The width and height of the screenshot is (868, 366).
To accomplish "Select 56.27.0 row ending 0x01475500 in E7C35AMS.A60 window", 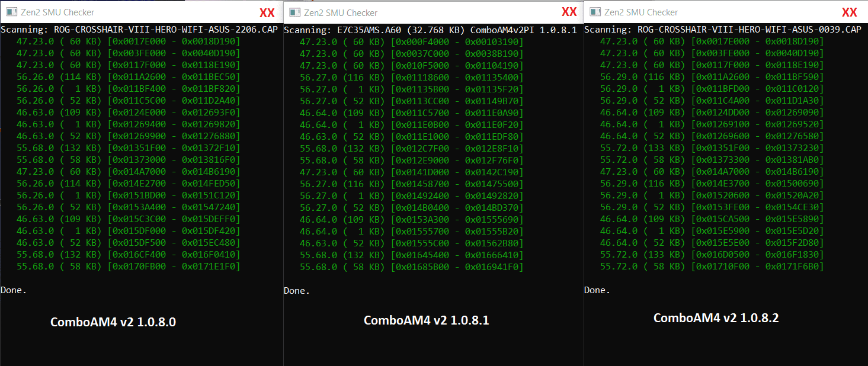I will 412,184.
